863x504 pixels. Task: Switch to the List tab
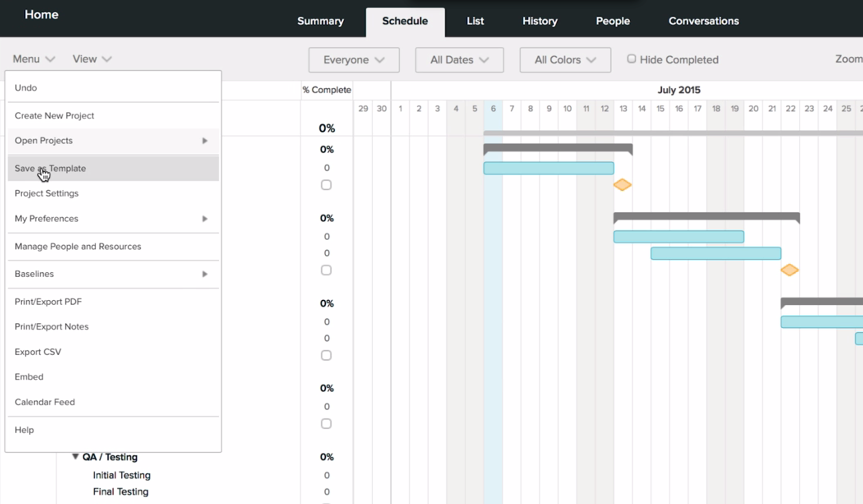(x=475, y=21)
